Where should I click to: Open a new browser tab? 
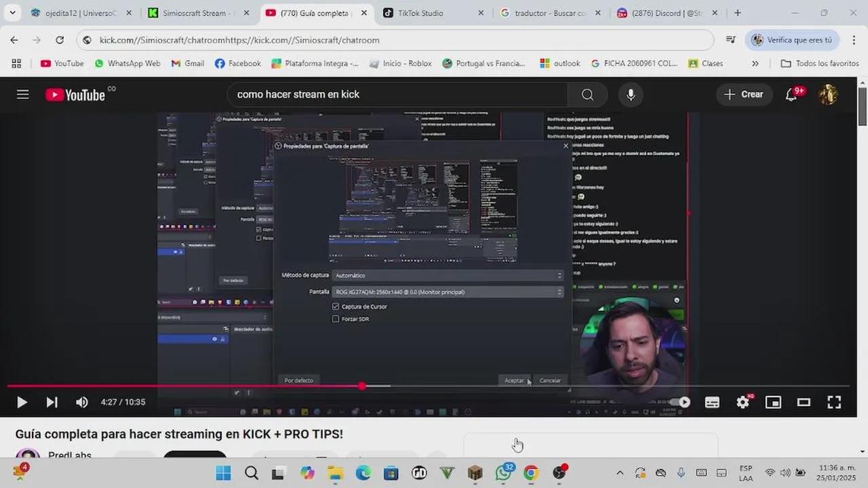point(738,13)
